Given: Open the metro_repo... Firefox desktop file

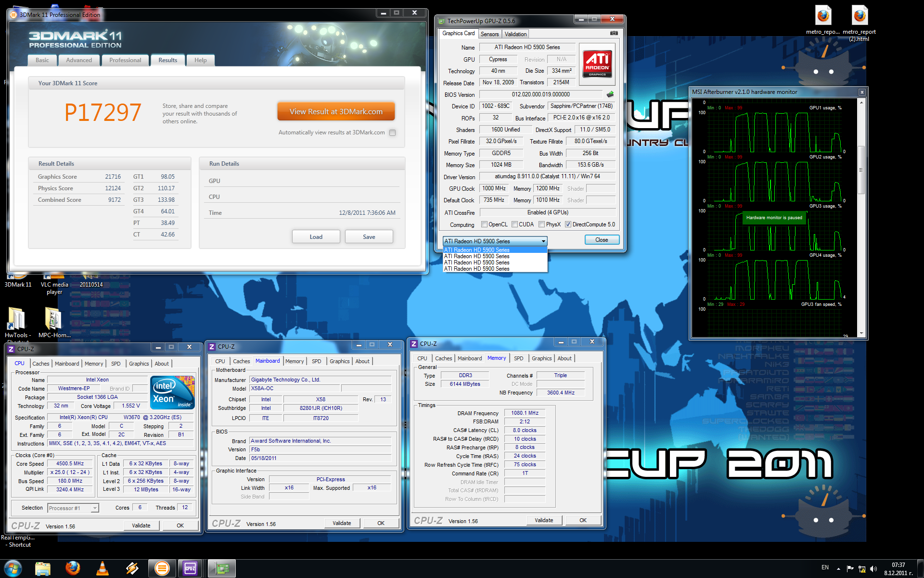Looking at the screenshot, I should click(823, 20).
